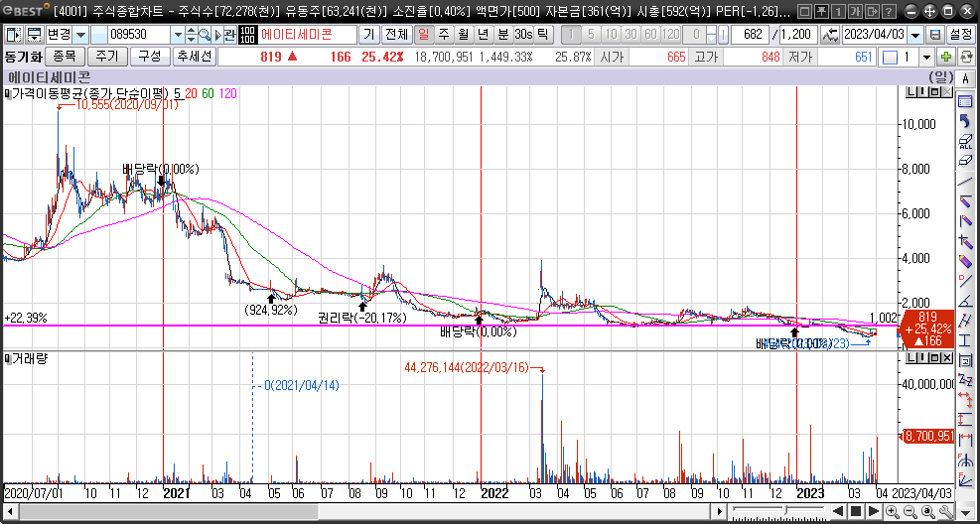Open the 추세선 tab
Screen dimensions: 980x524
coord(195,57)
